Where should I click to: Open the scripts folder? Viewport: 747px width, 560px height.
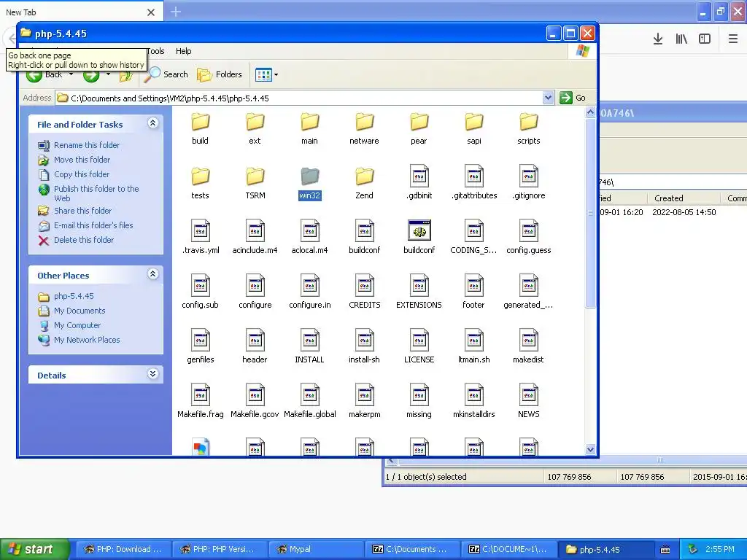pos(529,128)
